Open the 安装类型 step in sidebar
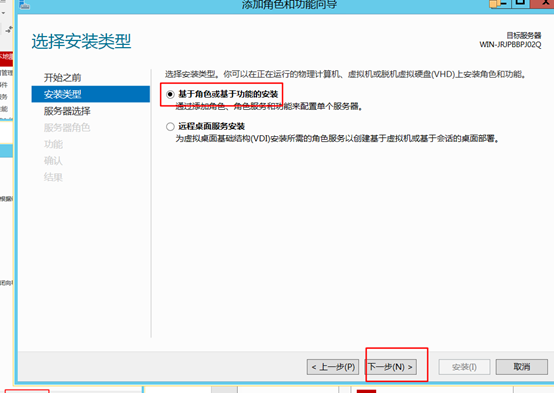Viewport: 554px width, 393px height. (x=90, y=94)
